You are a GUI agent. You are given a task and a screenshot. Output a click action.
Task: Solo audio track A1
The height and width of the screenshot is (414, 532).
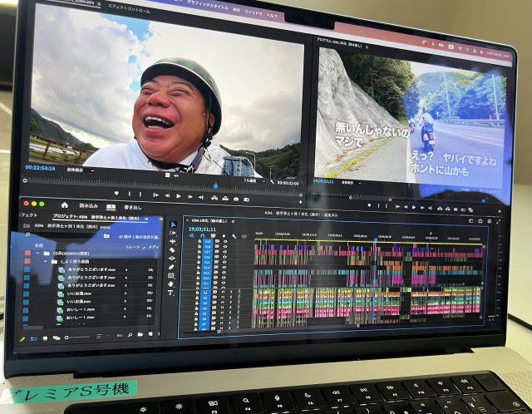point(231,292)
